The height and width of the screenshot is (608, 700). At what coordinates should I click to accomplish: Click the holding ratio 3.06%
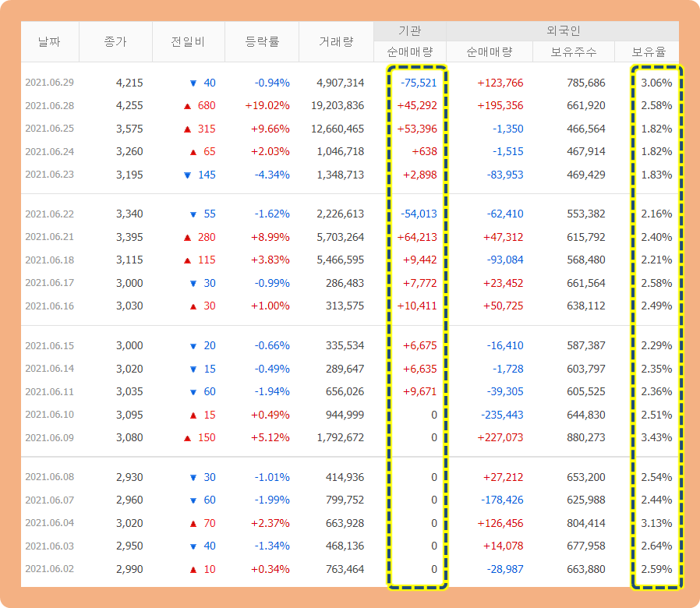pyautogui.click(x=656, y=83)
